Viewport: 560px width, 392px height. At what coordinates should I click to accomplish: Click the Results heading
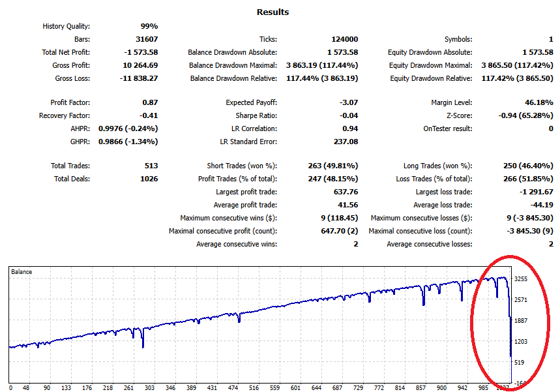273,12
